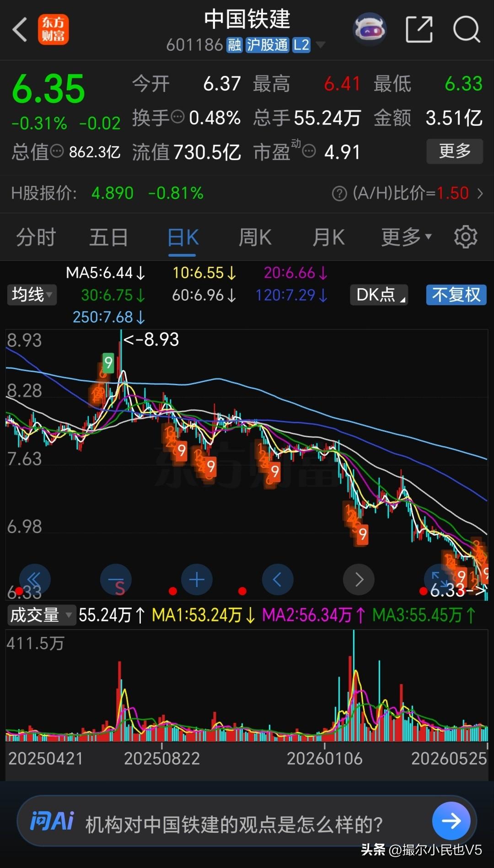Viewport: 494px width, 868px height.
Task: Tap the MA3:55.45万 volume label
Action: click(424, 615)
